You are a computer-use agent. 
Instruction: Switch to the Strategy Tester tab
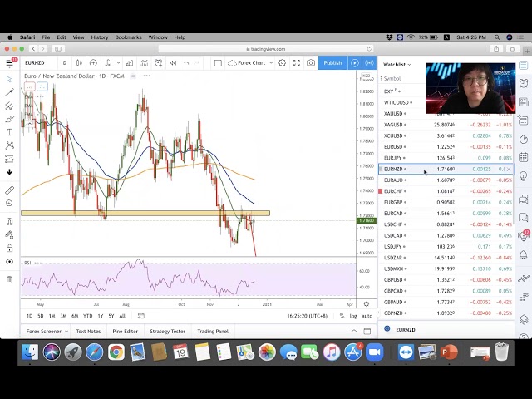pyautogui.click(x=167, y=331)
